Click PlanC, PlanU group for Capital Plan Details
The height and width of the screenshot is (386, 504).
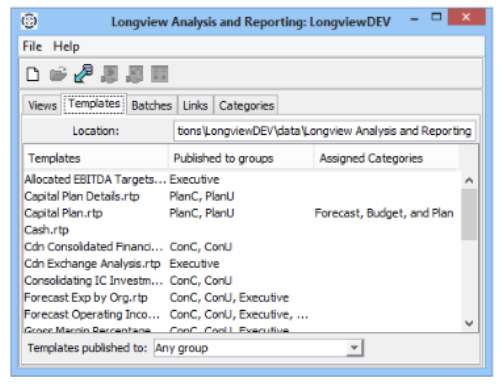pos(202,196)
